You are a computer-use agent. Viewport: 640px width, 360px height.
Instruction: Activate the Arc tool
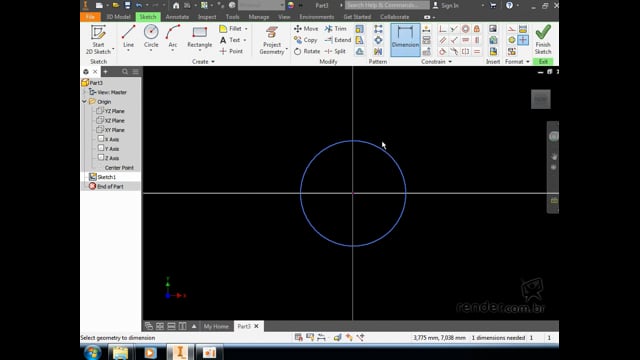click(173, 36)
